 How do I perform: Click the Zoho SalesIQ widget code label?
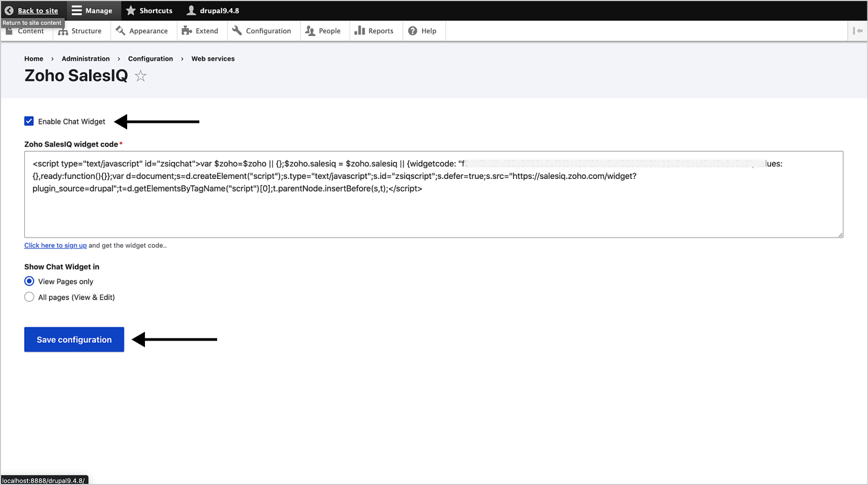tap(71, 144)
